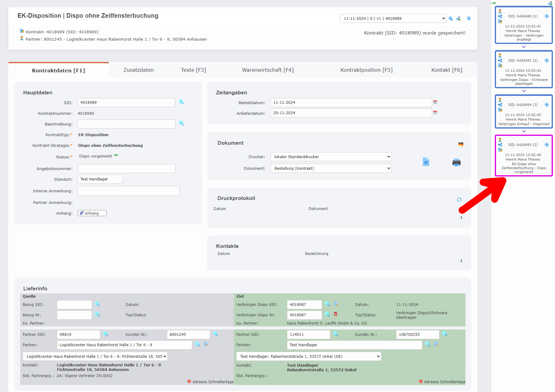Open the document preview icon beside the printer

click(x=426, y=162)
